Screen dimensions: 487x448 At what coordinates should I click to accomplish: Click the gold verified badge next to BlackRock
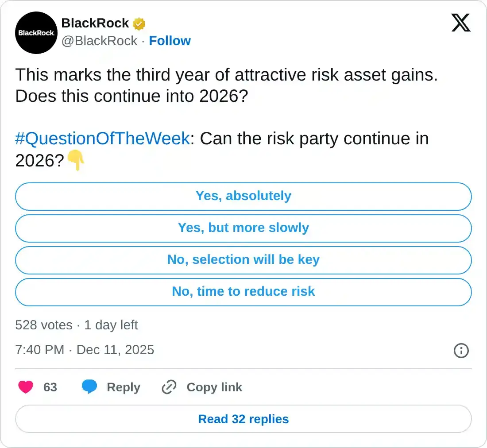(x=139, y=23)
